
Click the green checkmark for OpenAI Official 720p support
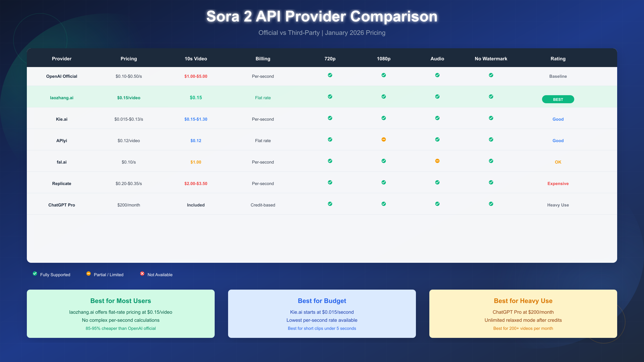point(330,75)
